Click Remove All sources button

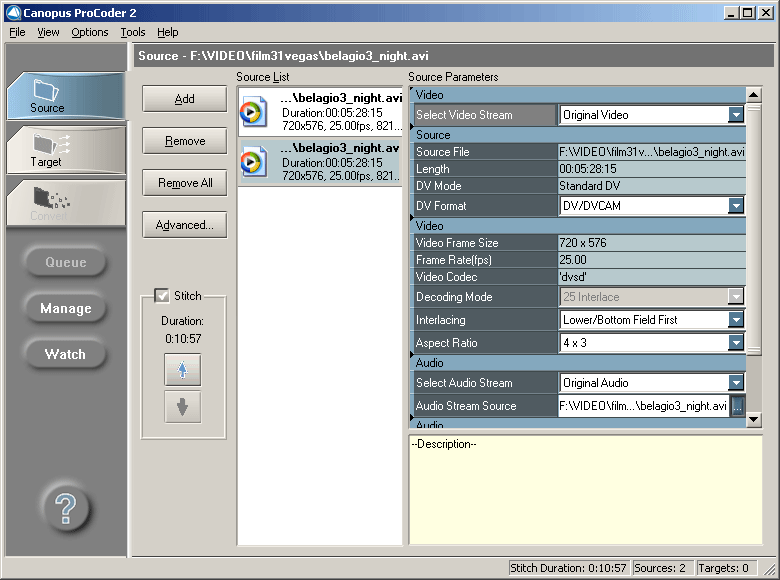tap(185, 183)
